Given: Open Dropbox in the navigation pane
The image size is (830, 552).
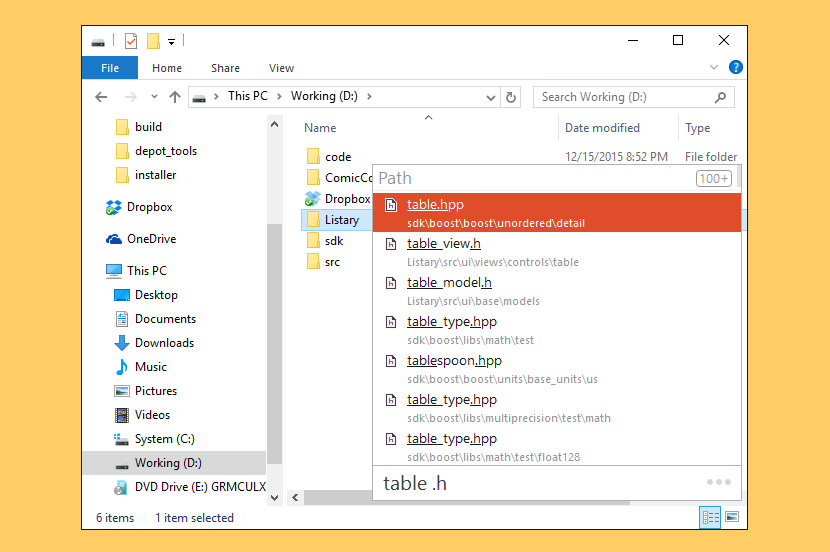Looking at the screenshot, I should (149, 207).
